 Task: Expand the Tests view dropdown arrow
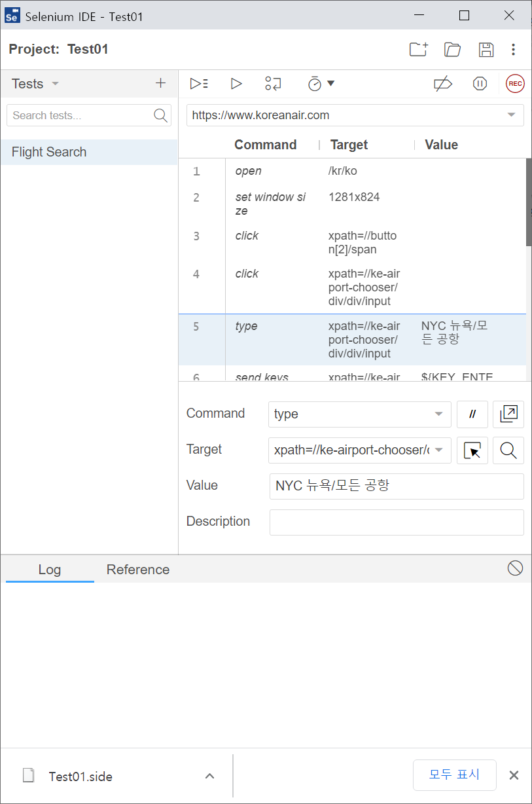click(55, 84)
